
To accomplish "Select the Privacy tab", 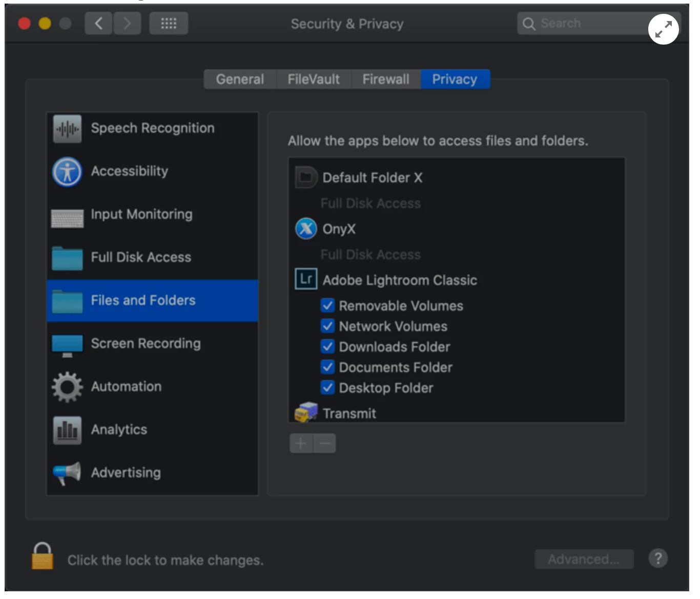I will click(x=455, y=79).
